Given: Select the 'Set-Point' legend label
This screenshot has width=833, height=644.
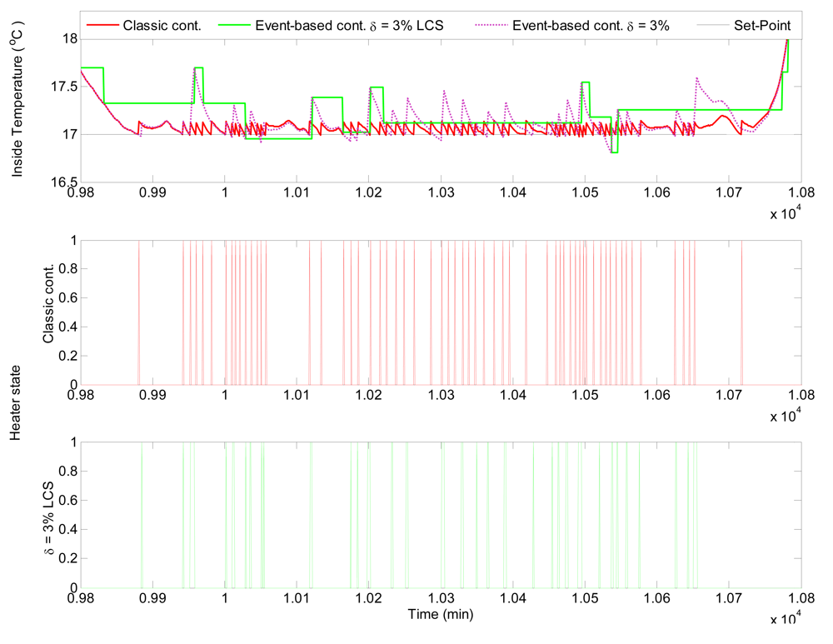Looking at the screenshot, I should (x=768, y=24).
